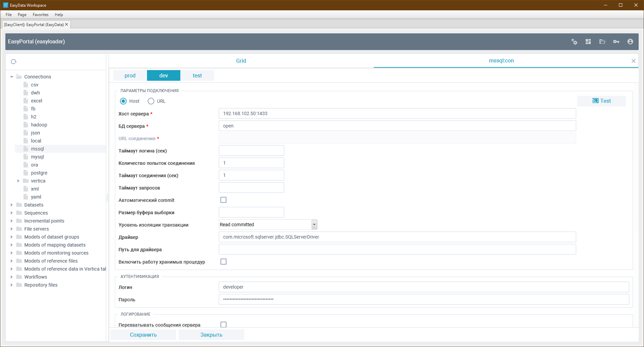Image resolution: width=644 pixels, height=347 pixels.
Task: Click the mysql connection file icon
Action: coord(26,157)
